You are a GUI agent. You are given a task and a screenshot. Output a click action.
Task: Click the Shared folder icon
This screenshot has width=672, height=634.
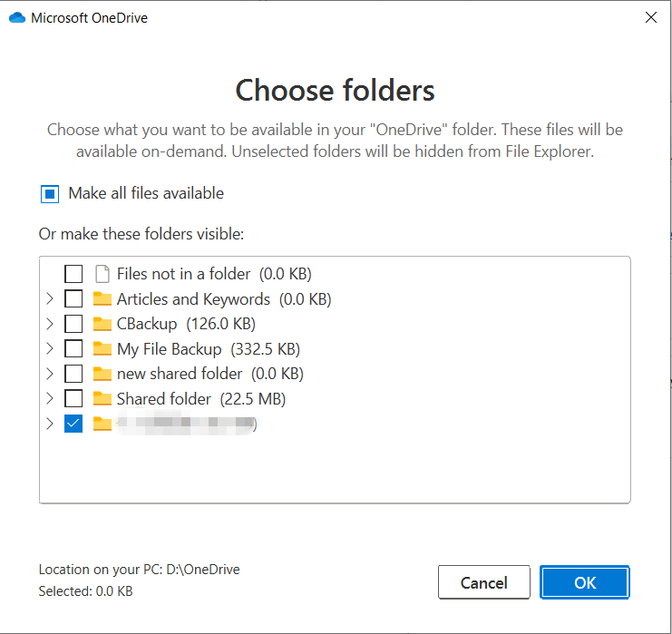coord(102,399)
